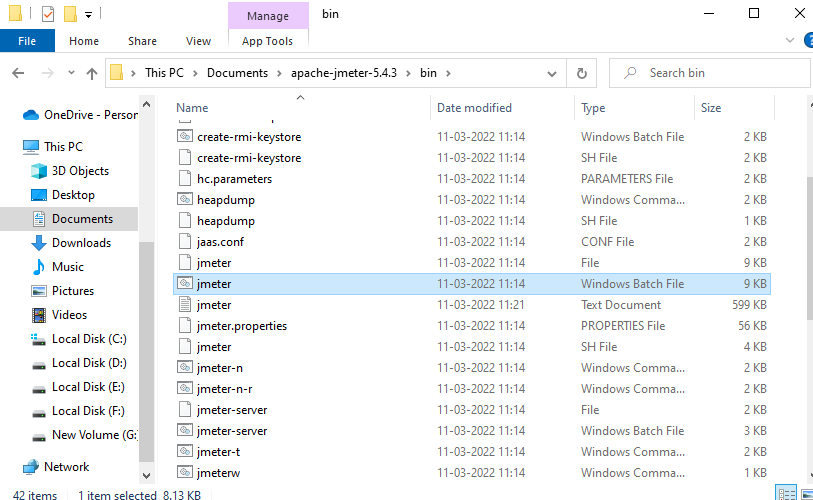Select jmeter 9 KB File icon
The image size is (813, 500).
[185, 262]
